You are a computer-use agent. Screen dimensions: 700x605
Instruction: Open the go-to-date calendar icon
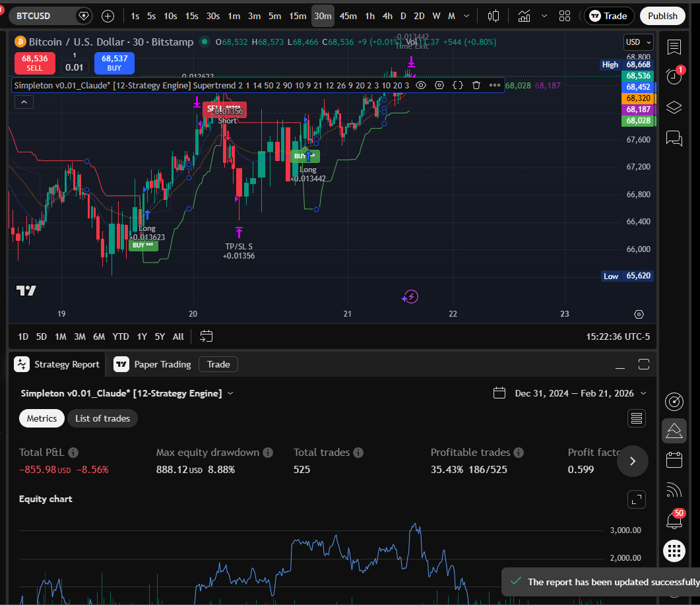coord(207,336)
